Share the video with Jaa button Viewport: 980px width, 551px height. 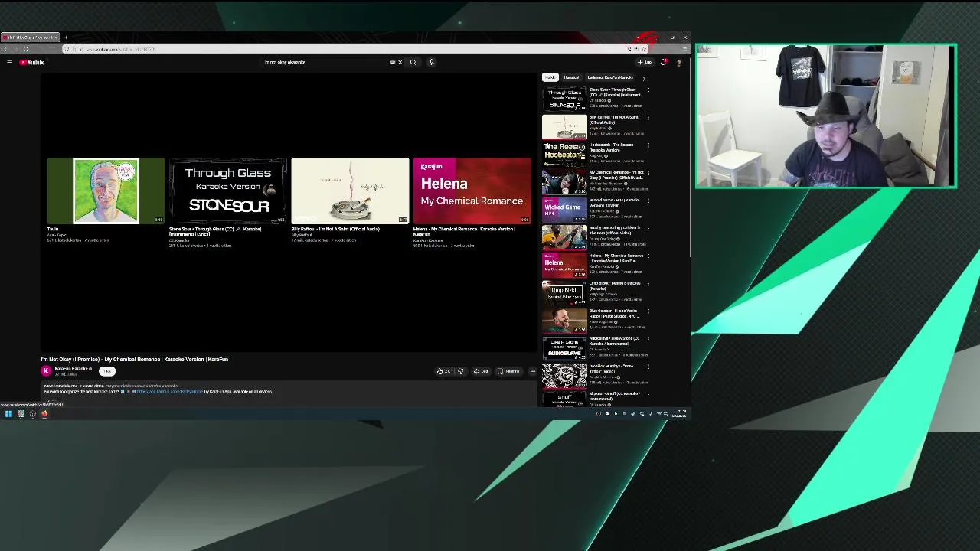pyautogui.click(x=481, y=371)
